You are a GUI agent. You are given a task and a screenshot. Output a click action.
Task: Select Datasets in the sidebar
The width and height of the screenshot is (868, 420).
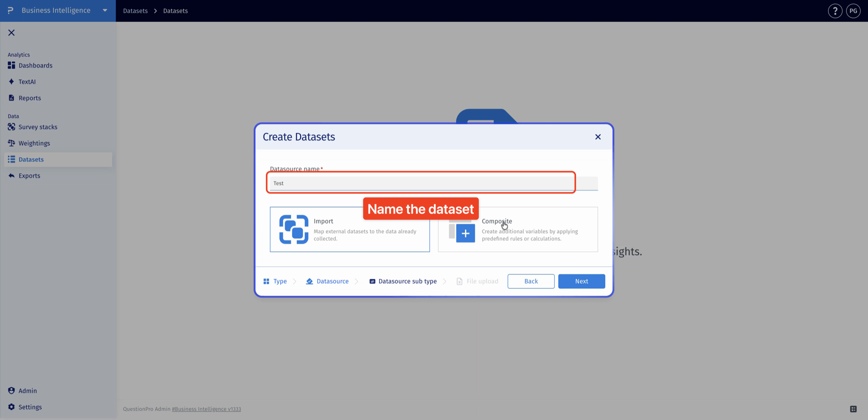(x=58, y=159)
